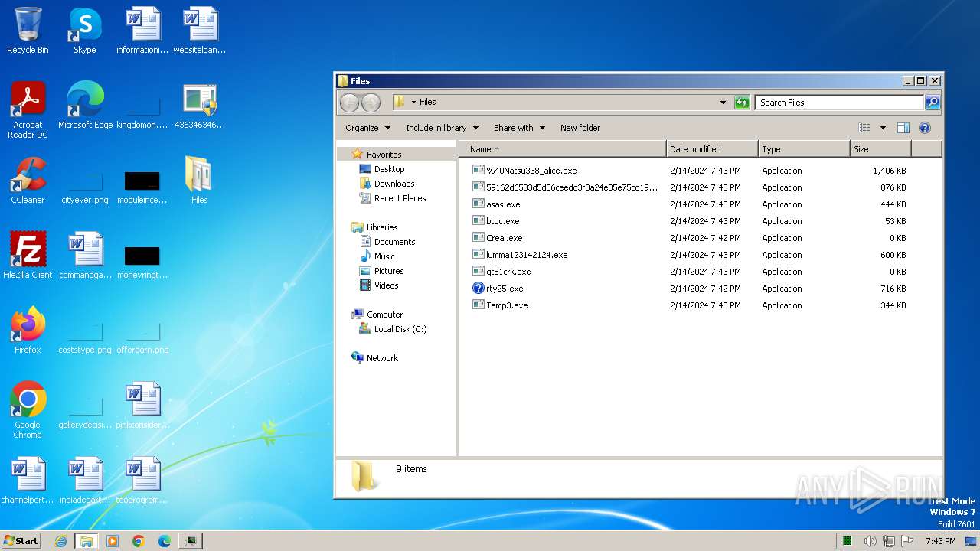
Task: Click the Forward navigation arrow in Explorer
Action: [371, 103]
